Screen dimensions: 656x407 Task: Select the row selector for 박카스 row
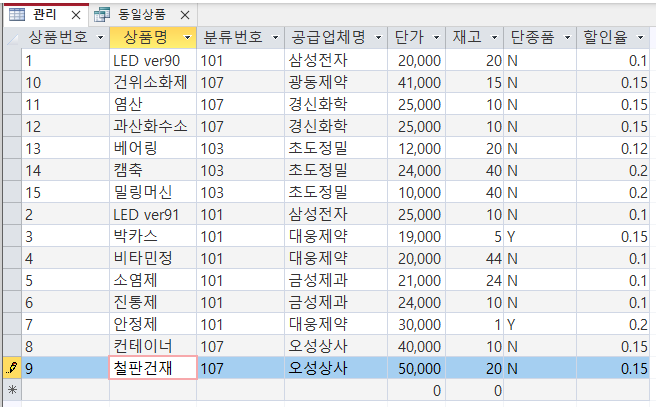[12, 236]
